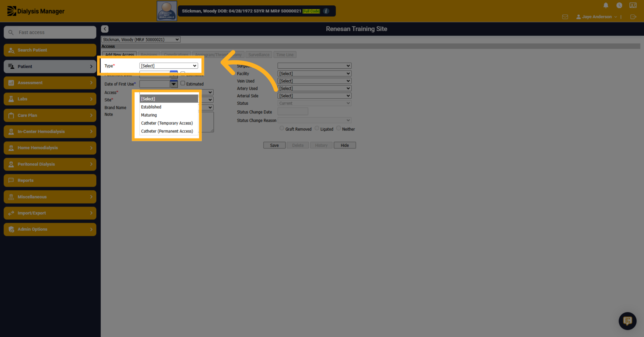
Task: Open the Vein Used dropdown
Action: 314,81
